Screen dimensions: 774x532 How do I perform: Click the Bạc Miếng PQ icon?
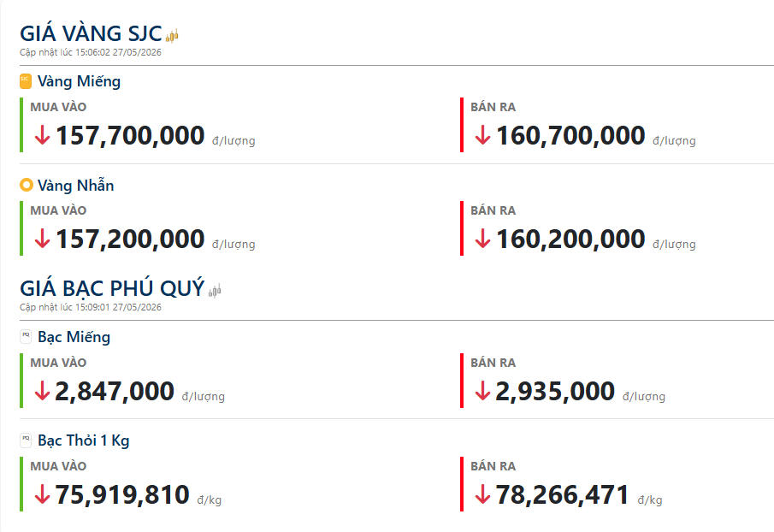pos(26,337)
